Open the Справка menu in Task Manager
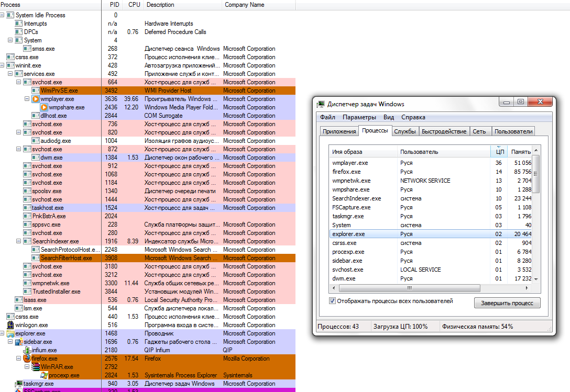This screenshot has height=392, width=570. (413, 117)
